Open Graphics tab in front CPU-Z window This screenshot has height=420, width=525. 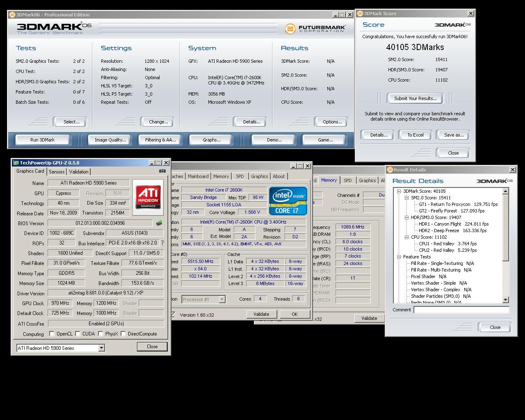259,176
